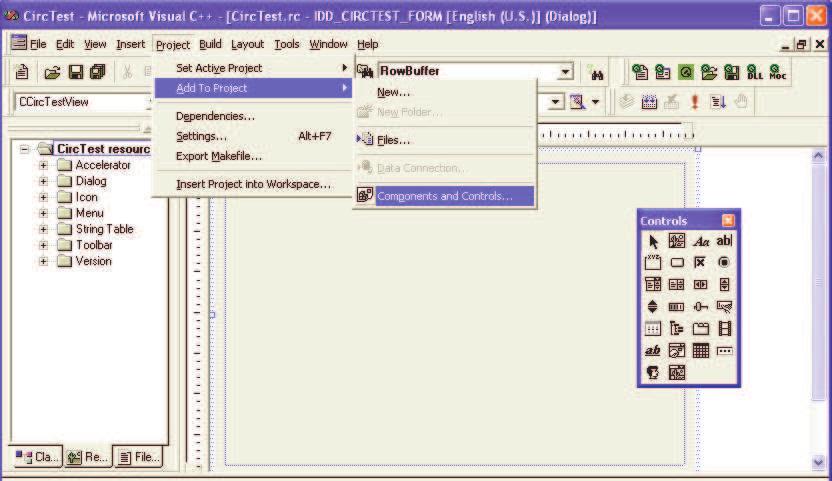The image size is (832, 481).
Task: Click the dialog editor scroll-down arrow
Action: pyautogui.click(x=818, y=462)
